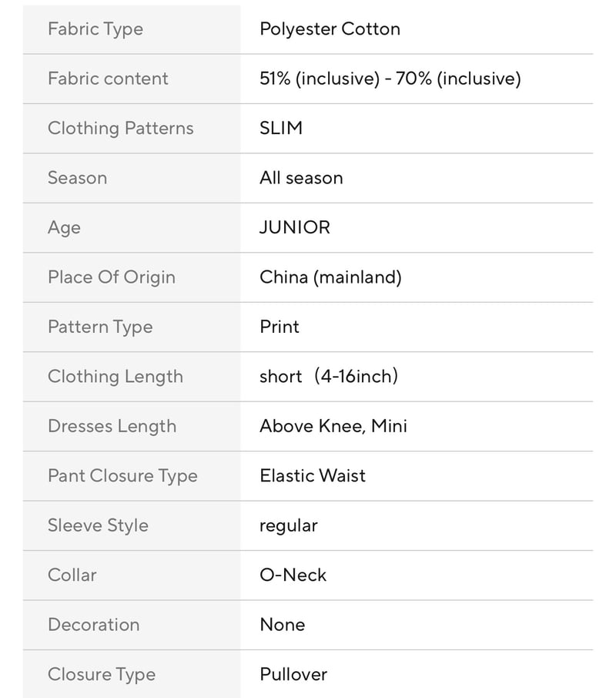Click the Season row label
The height and width of the screenshot is (698, 616).
coord(78,178)
